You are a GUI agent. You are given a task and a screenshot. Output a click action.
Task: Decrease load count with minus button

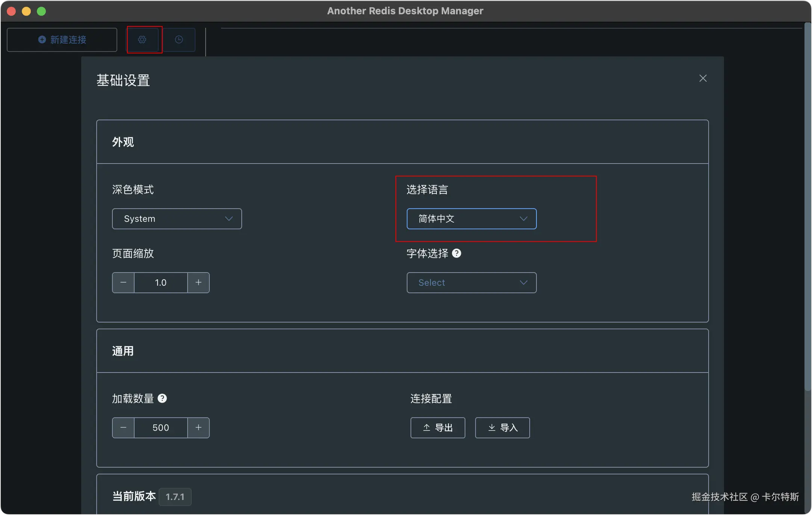[123, 428]
